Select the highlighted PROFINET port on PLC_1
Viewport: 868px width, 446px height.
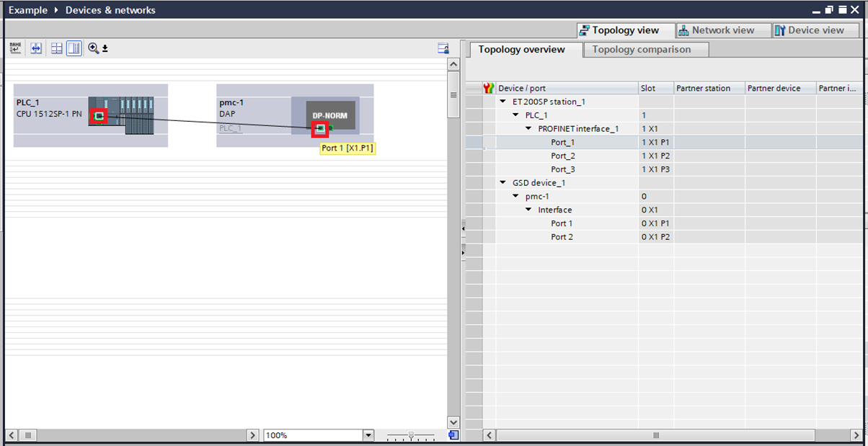pos(99,114)
